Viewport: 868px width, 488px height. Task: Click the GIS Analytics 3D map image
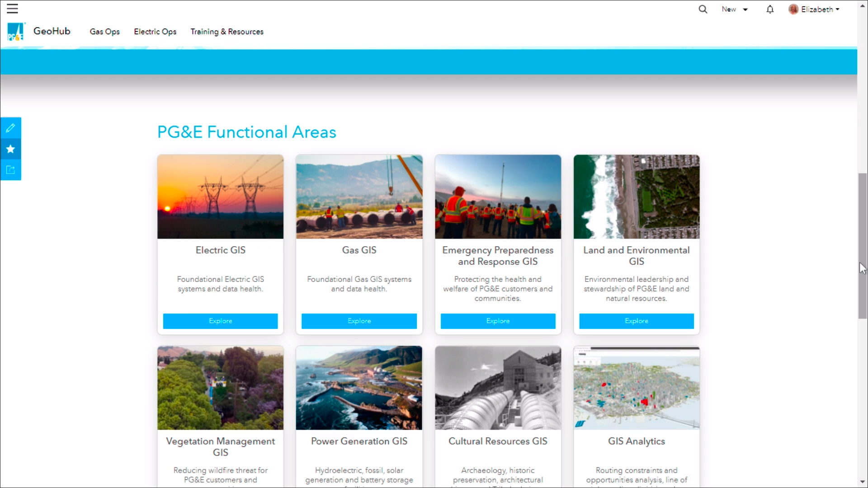pyautogui.click(x=637, y=388)
